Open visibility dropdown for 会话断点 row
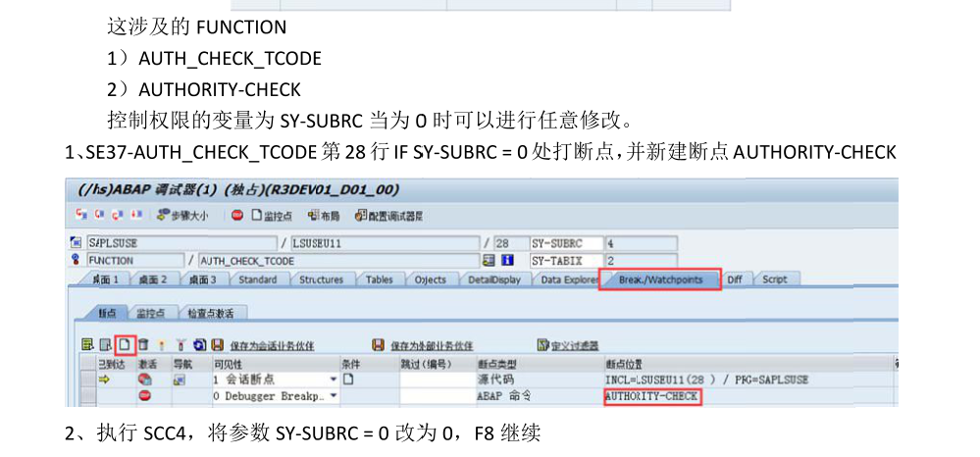Screen dimensions: 980x457 point(334,381)
